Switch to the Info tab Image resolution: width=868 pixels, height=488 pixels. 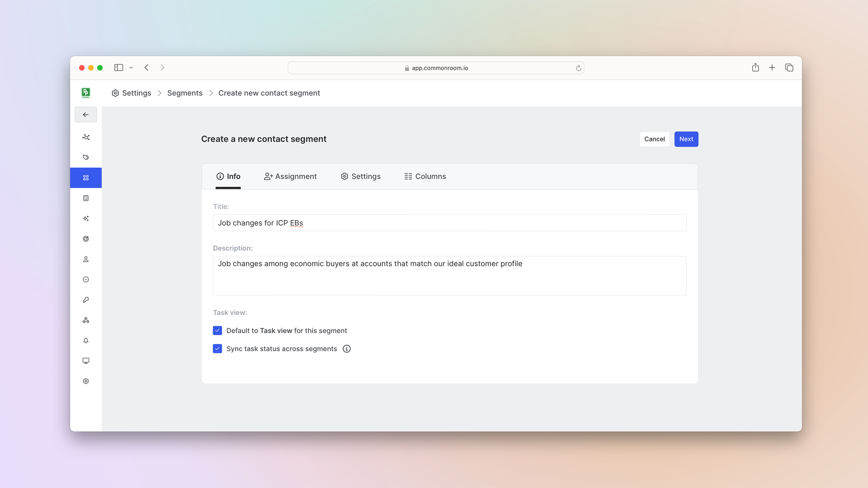point(228,176)
